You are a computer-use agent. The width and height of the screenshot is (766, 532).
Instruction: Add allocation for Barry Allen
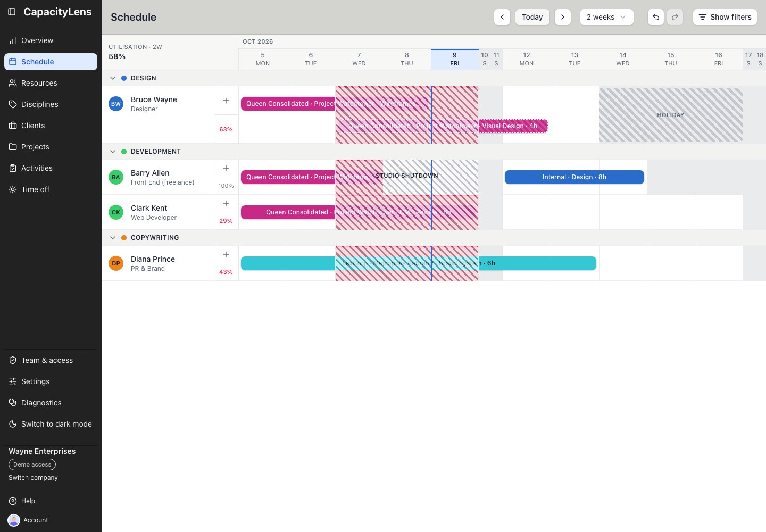coord(226,168)
